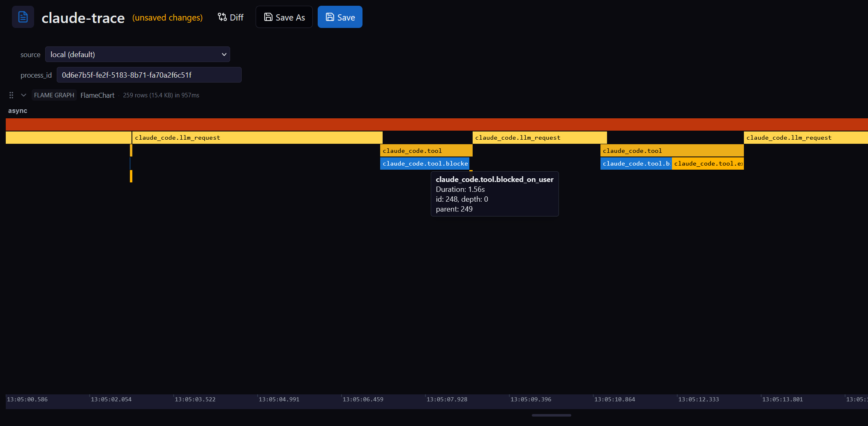Click the horizontal scrollbar thumb at bottom

point(551,415)
